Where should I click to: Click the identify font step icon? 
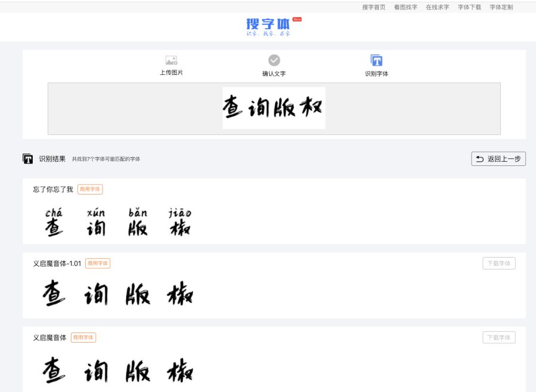click(376, 60)
